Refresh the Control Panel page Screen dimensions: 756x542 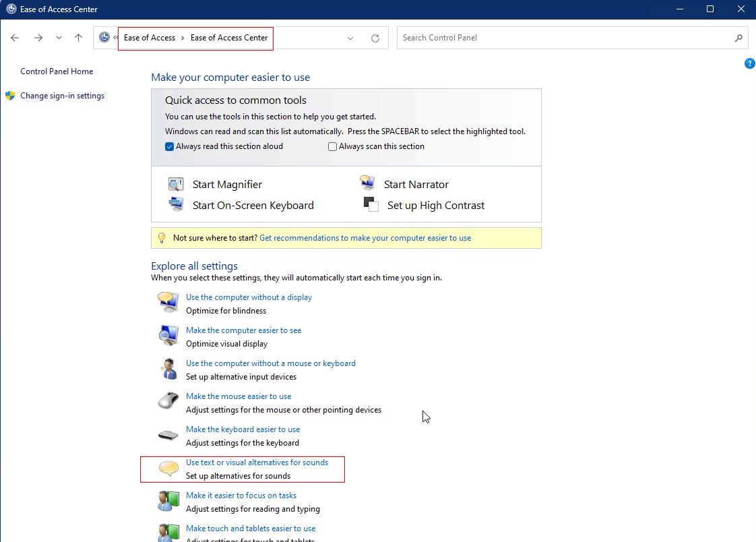click(x=375, y=38)
